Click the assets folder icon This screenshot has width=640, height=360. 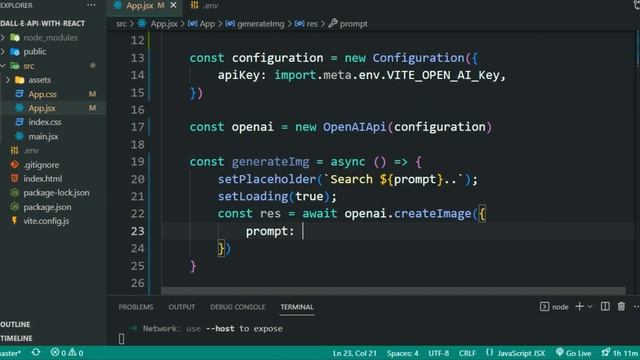(x=20, y=80)
